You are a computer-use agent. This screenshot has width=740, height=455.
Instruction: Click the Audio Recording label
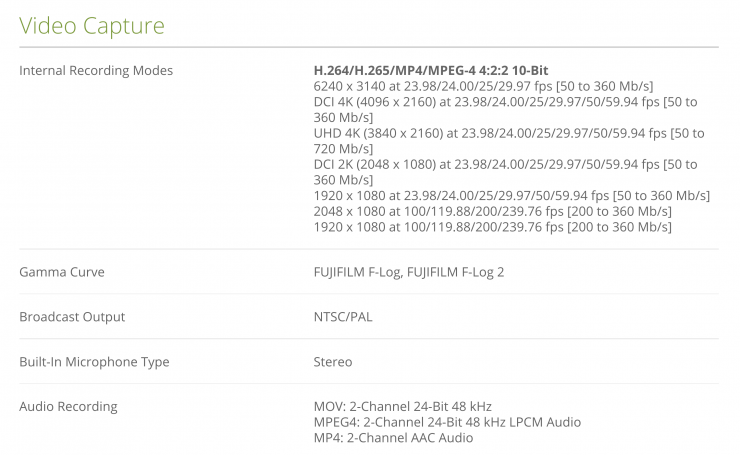[x=68, y=407]
